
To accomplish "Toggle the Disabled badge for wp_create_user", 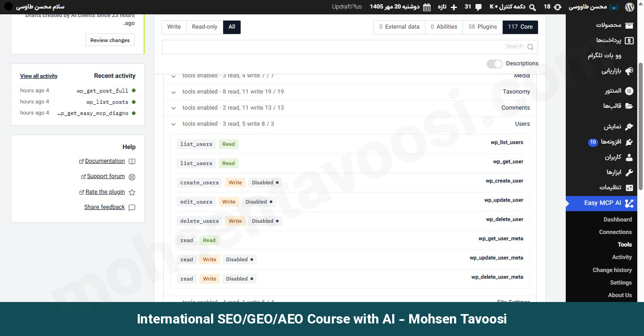I will (x=265, y=183).
